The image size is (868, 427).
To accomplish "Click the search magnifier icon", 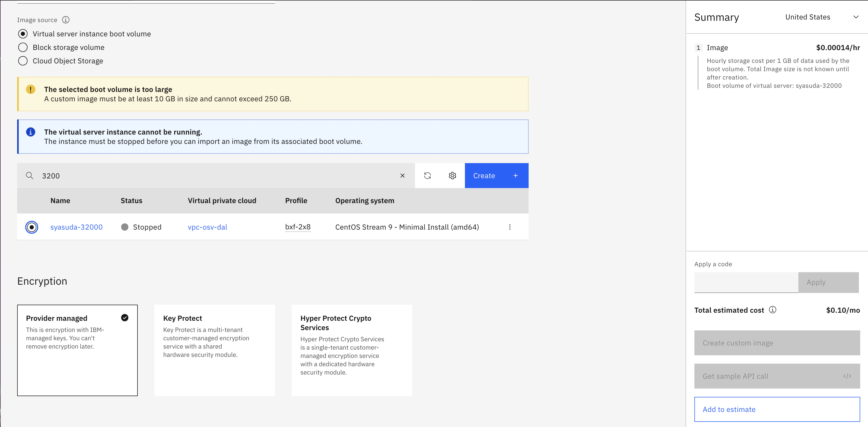I will 30,175.
